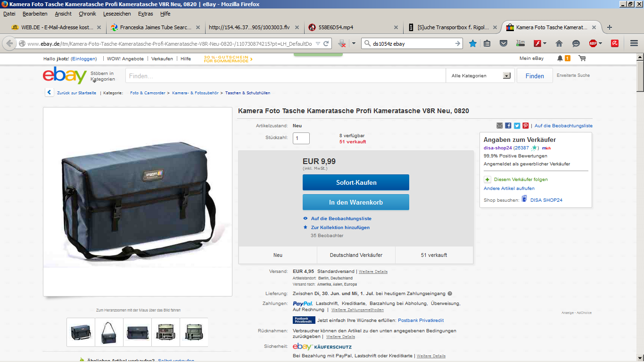Image resolution: width=644 pixels, height=362 pixels.
Task: Click the Pocket icon in toolbar
Action: pos(504,43)
